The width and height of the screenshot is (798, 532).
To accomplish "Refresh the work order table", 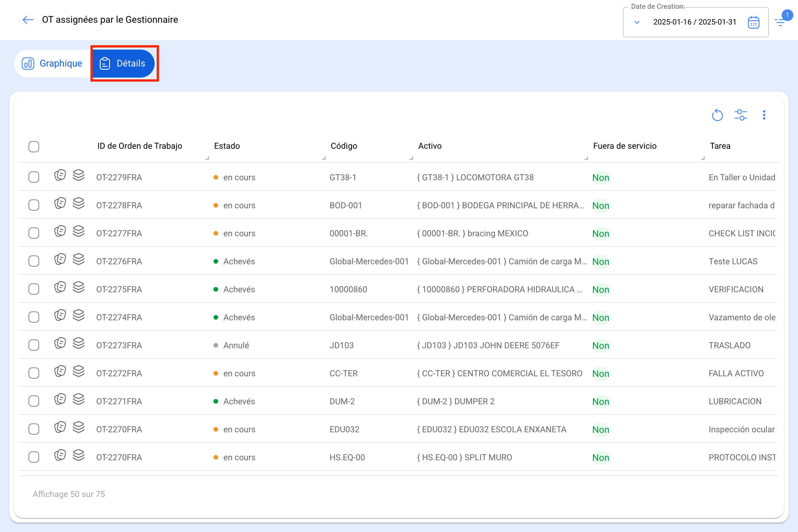I will tap(717, 115).
